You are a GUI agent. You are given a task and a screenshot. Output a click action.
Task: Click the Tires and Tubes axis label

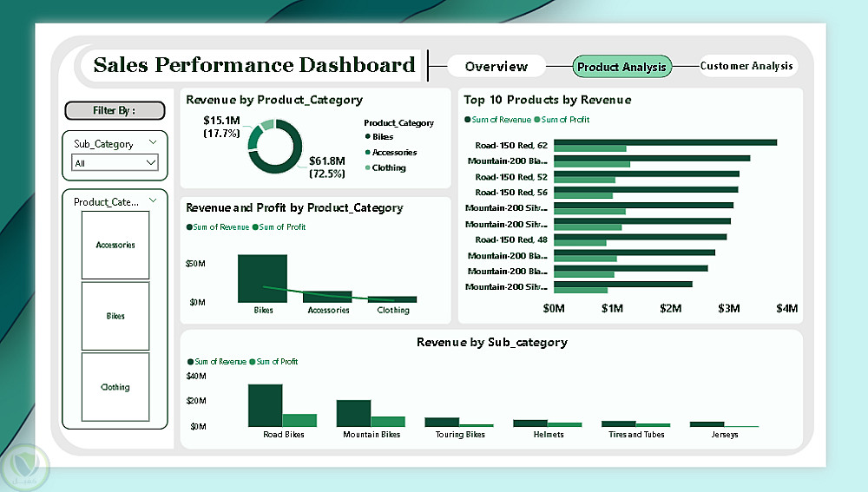(636, 435)
